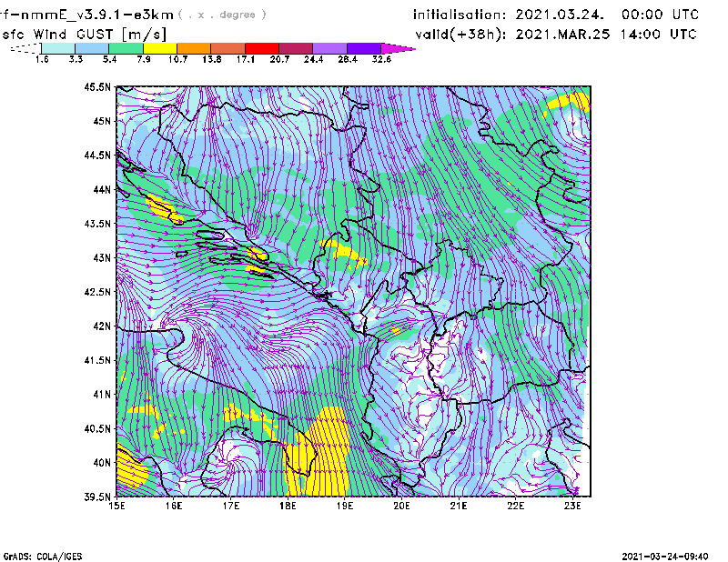Viewport: 728px width, 562px height.
Task: Click the '2021-03-24-09:40' timestamp footer
Action: point(665,557)
